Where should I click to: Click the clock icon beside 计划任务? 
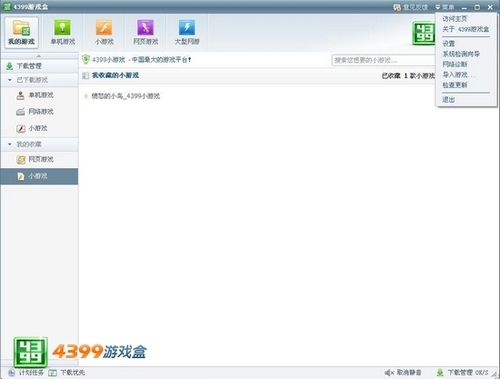coord(12,373)
